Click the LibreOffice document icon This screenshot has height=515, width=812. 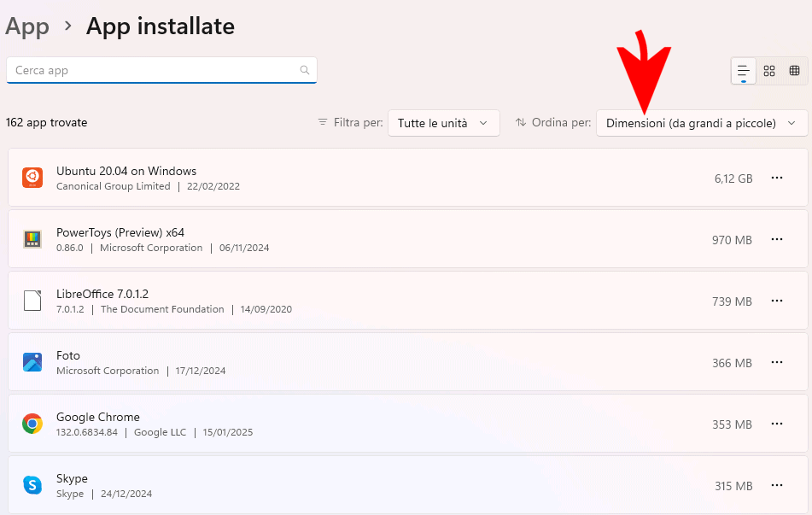[x=32, y=301]
